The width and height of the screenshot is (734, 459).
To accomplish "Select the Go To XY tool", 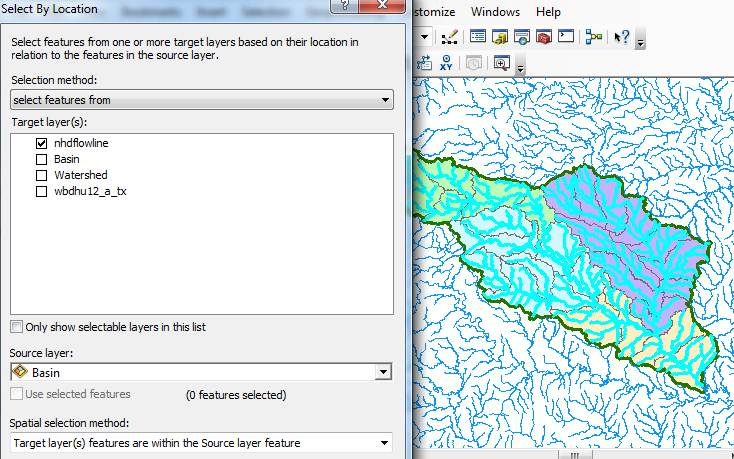I will coord(446,63).
